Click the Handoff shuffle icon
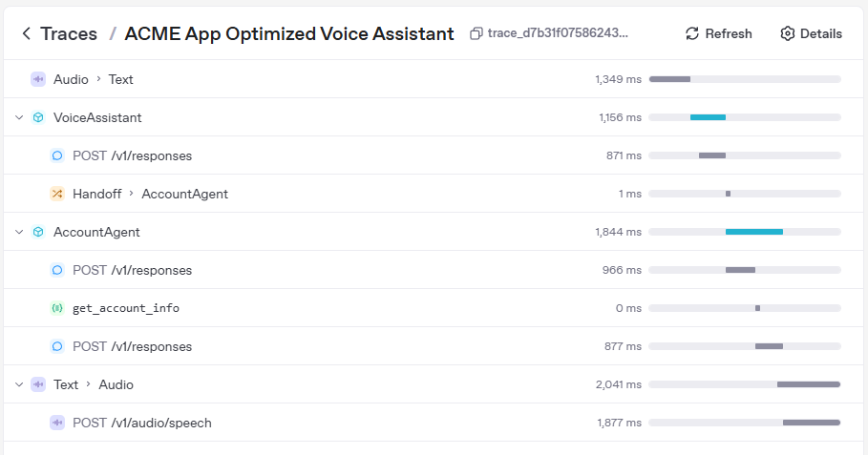868x455 pixels. (57, 194)
